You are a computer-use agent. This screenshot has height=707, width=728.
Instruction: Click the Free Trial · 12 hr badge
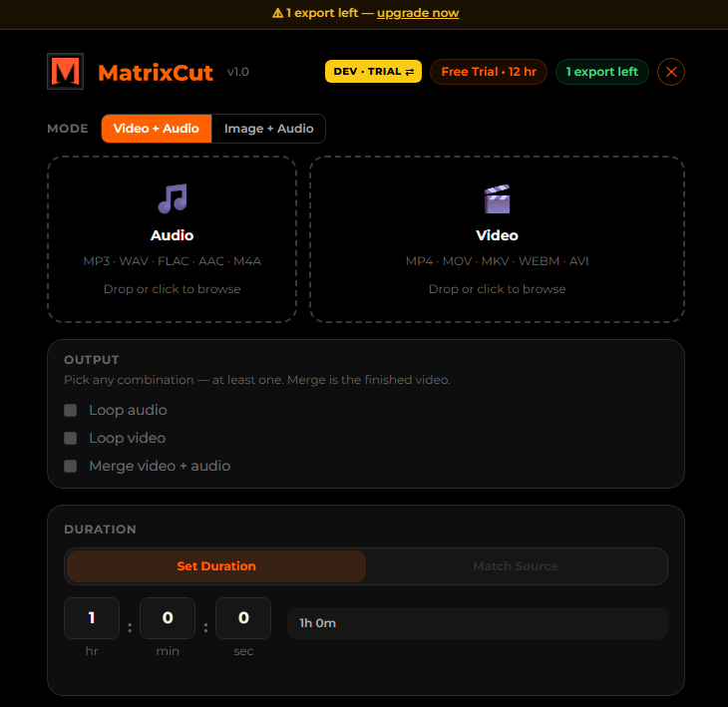[x=489, y=72]
